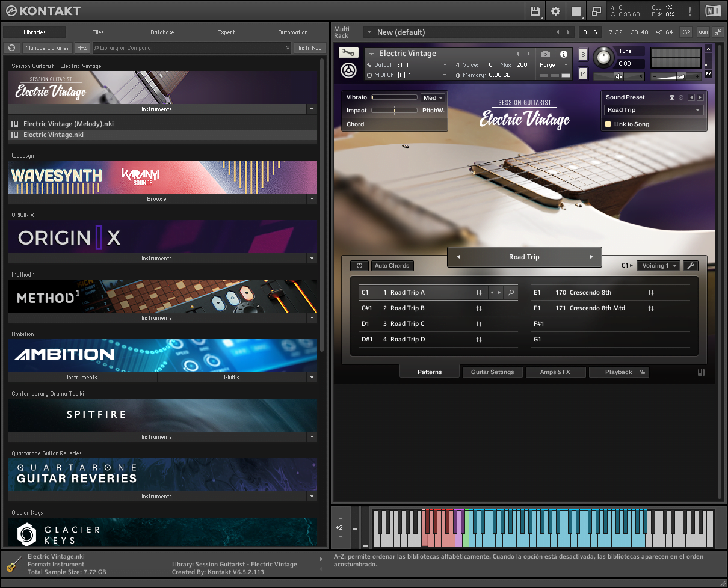Switch to the Expert tab

[x=226, y=32]
